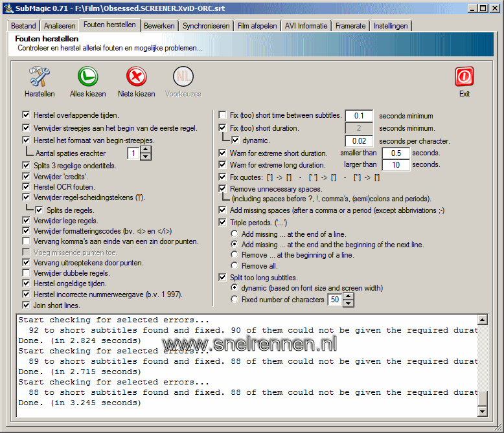Viewport: 504px width, 433px height.
Task: Select Add missing ... at end of a line
Action: click(235, 234)
